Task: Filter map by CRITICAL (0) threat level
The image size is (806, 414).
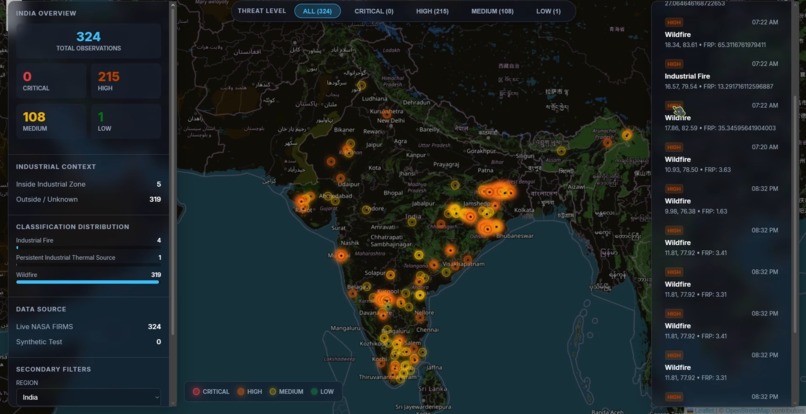Action: click(x=374, y=11)
